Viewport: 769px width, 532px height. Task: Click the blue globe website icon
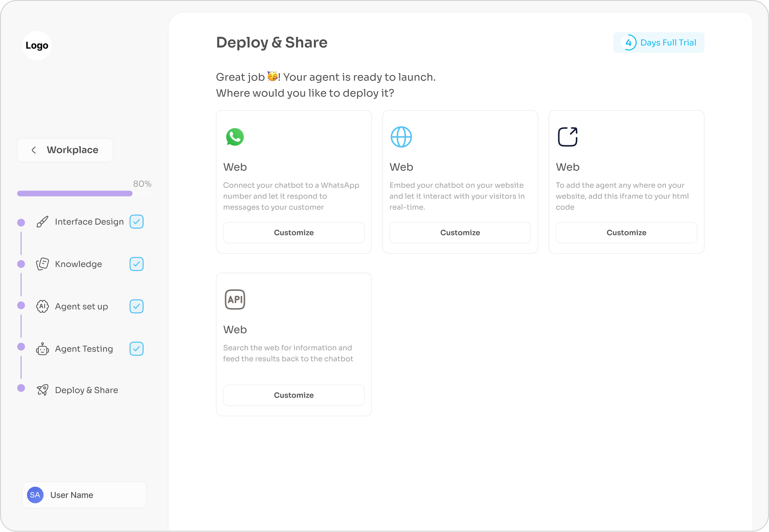click(401, 137)
